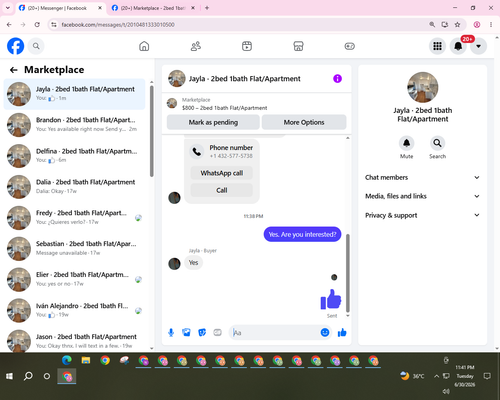Show hidden system tray icons
Image resolution: width=500 pixels, height=400 pixels.
click(x=436, y=376)
